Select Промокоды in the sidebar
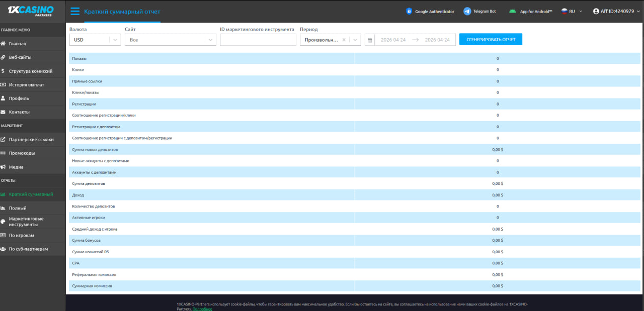The height and width of the screenshot is (311, 644). pyautogui.click(x=22, y=153)
